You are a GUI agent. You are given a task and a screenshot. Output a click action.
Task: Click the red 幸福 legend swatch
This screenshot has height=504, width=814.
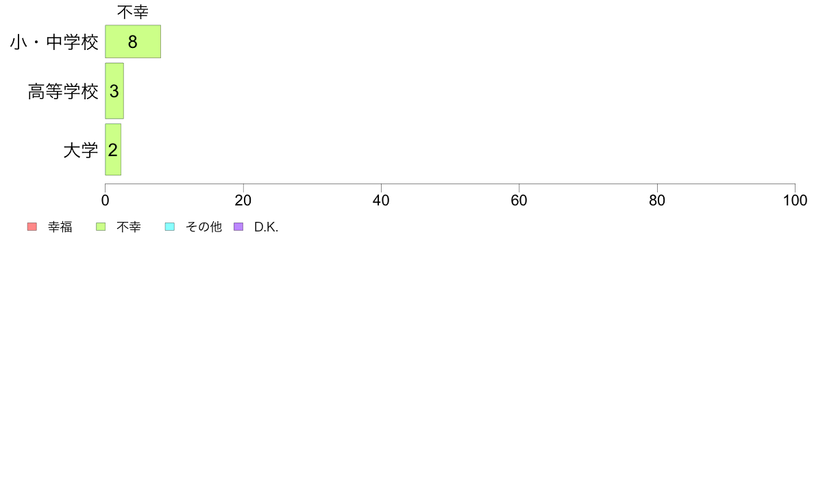(32, 227)
